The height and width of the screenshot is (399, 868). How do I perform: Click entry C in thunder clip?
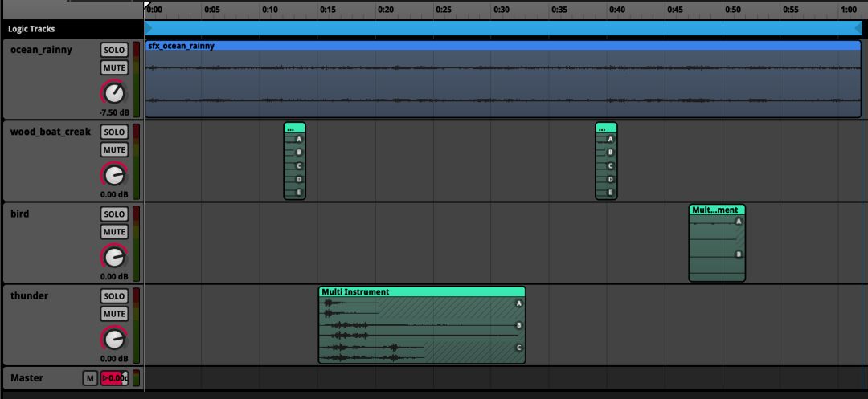point(518,348)
